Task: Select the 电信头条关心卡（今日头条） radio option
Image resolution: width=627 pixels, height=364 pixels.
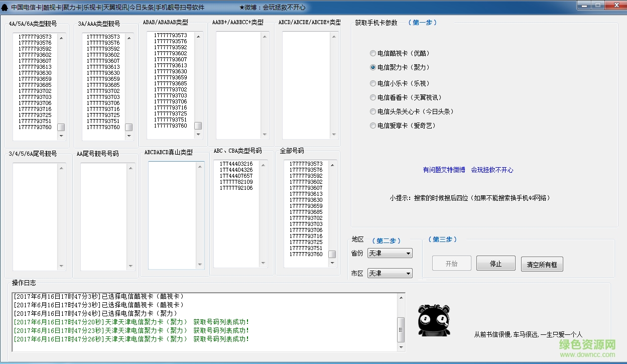Action: click(373, 111)
